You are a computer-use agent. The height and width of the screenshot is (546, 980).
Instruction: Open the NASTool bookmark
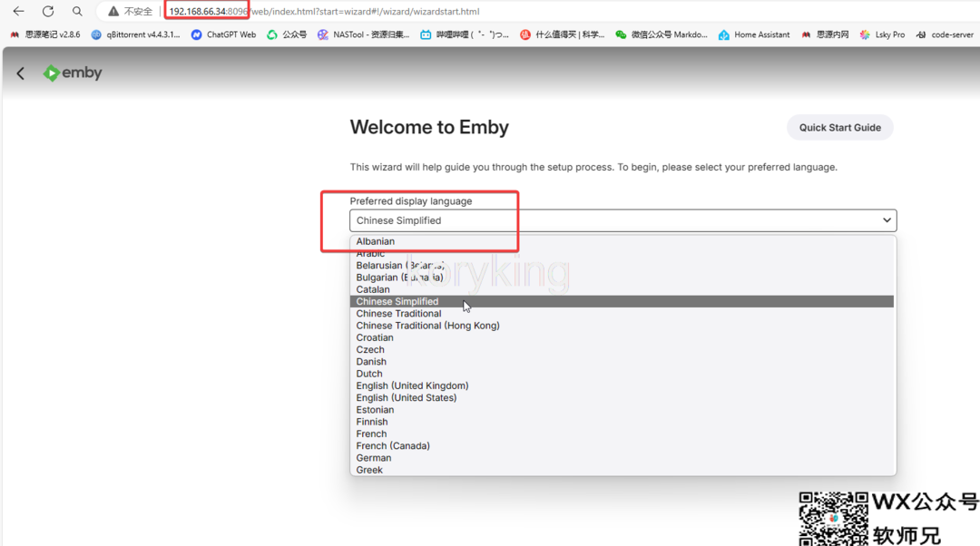pos(363,35)
